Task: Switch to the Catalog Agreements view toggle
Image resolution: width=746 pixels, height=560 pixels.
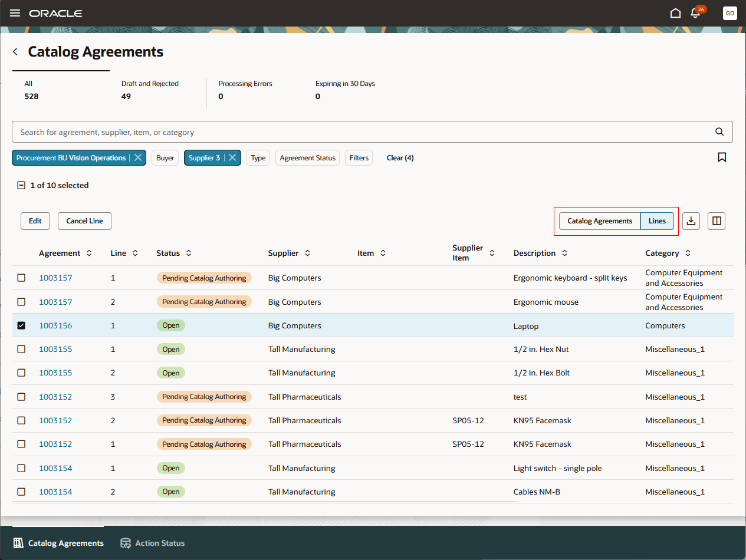Action: point(600,220)
